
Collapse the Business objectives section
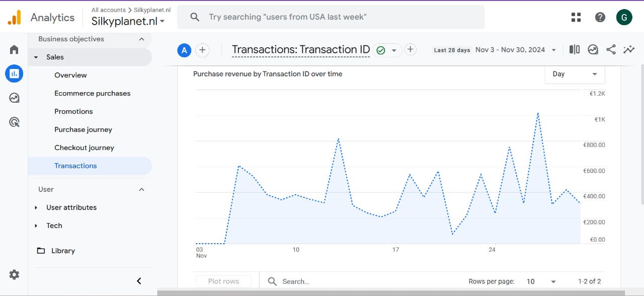tap(141, 39)
